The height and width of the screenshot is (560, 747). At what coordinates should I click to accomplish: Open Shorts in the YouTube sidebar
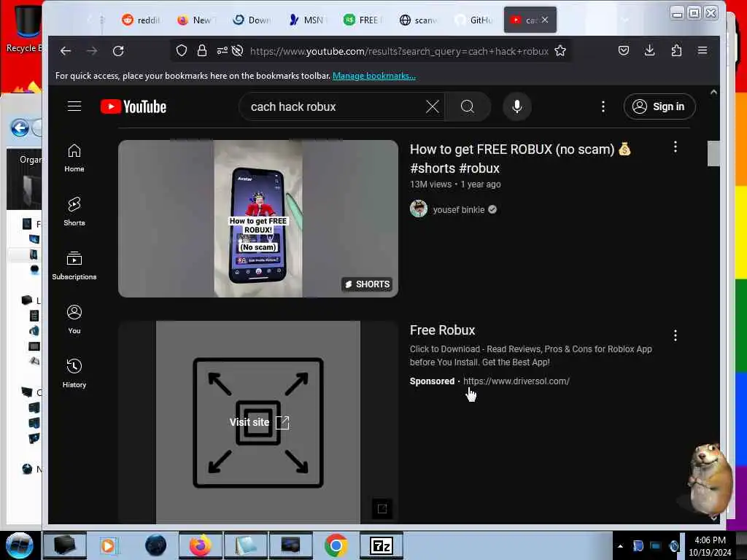click(x=74, y=211)
